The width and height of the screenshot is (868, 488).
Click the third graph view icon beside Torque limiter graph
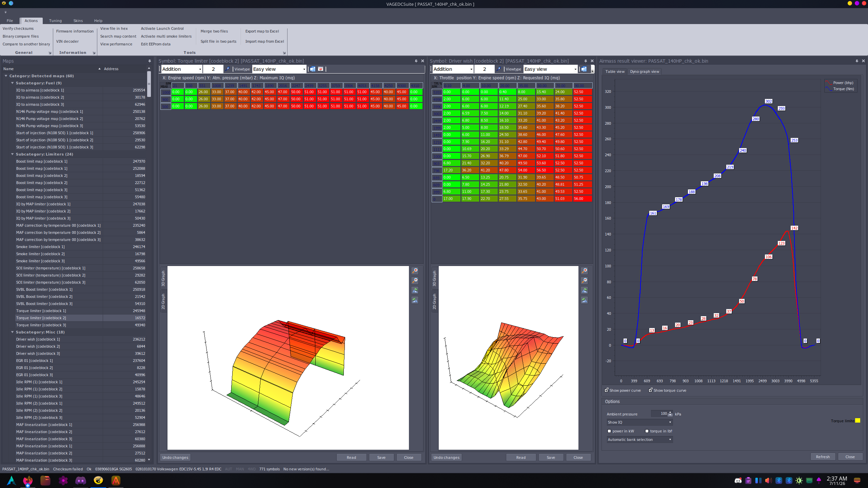[415, 290]
